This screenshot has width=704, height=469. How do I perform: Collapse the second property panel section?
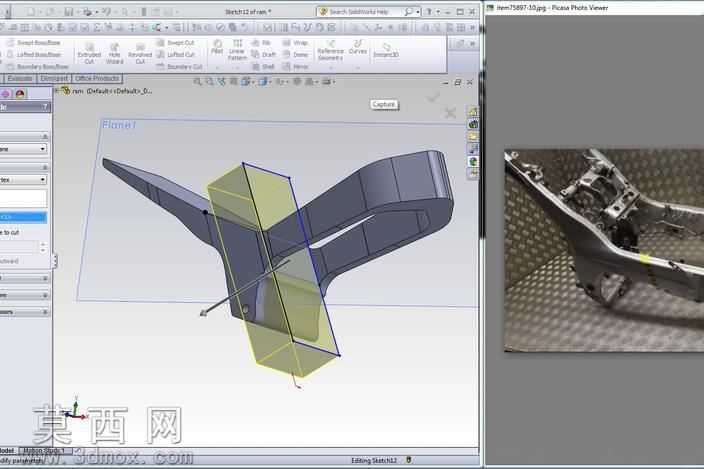(45, 167)
